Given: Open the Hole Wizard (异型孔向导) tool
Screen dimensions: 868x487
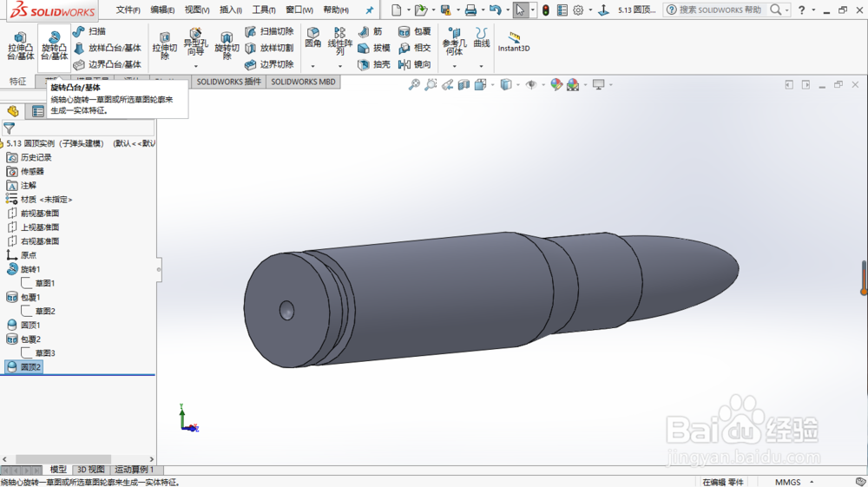Looking at the screenshot, I should pos(195,43).
